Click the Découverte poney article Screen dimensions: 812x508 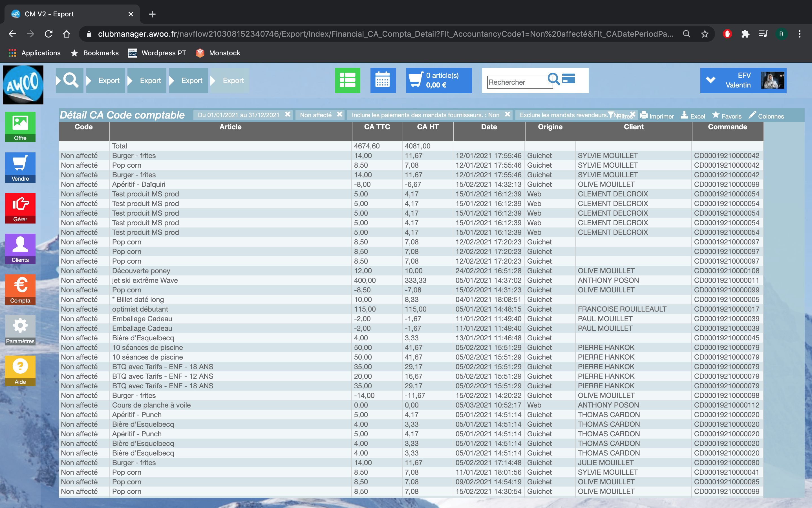141,271
